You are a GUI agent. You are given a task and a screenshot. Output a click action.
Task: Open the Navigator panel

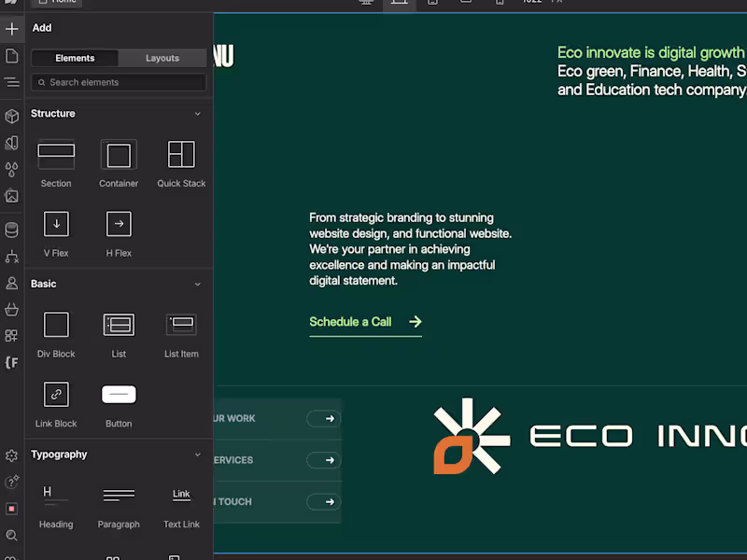click(x=12, y=82)
